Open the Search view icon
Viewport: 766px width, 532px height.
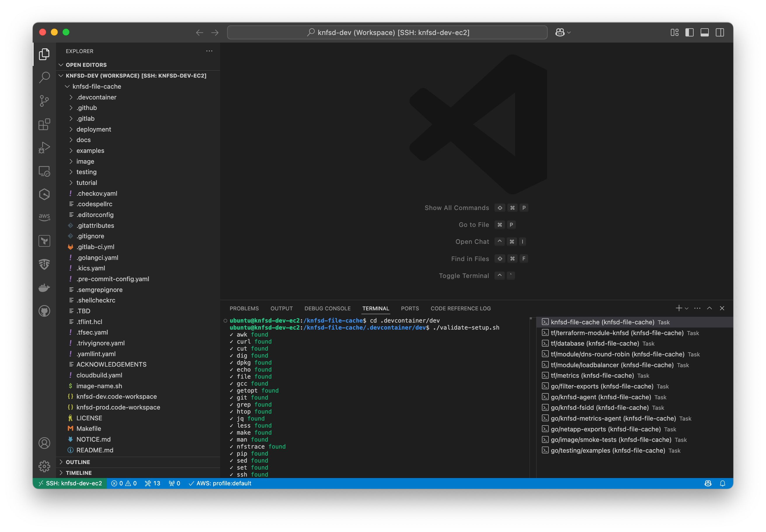click(x=44, y=77)
